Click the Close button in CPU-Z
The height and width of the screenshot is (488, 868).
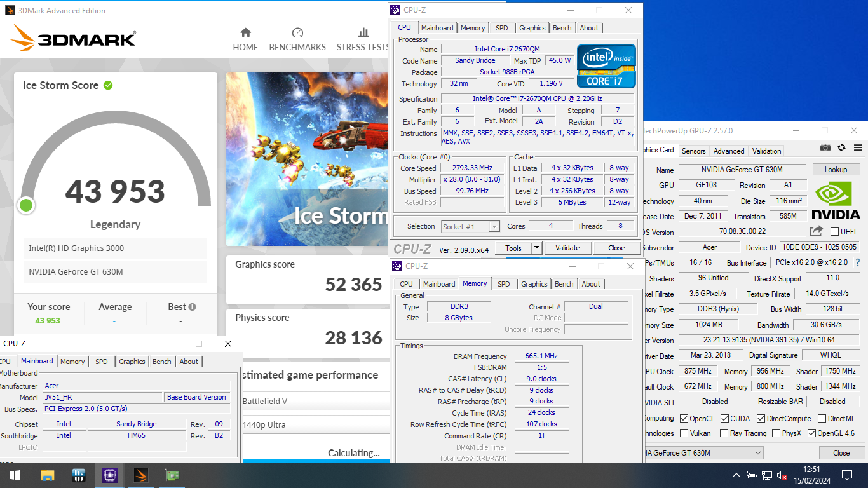(616, 248)
